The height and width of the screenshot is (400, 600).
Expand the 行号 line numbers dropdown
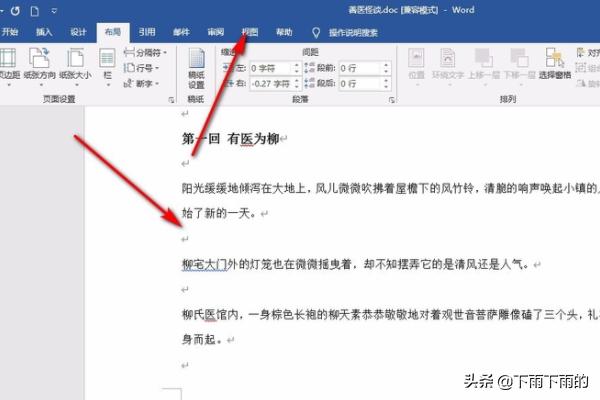[x=142, y=68]
